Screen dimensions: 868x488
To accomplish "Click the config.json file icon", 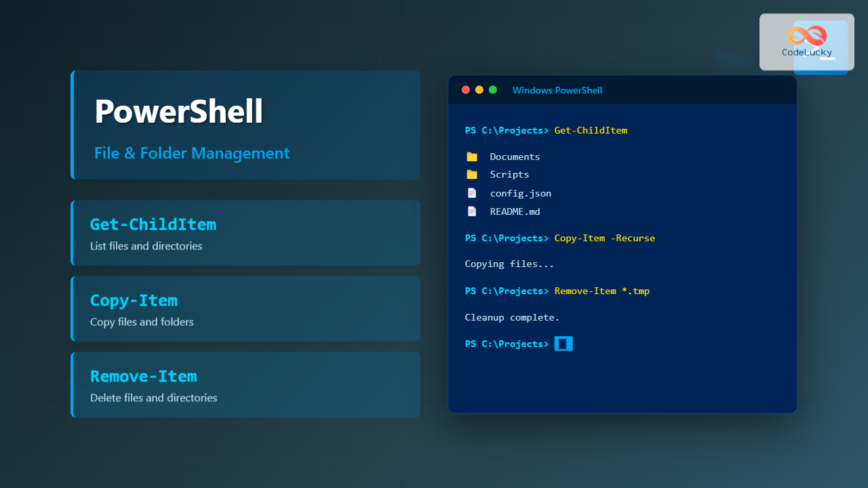I will (x=472, y=193).
